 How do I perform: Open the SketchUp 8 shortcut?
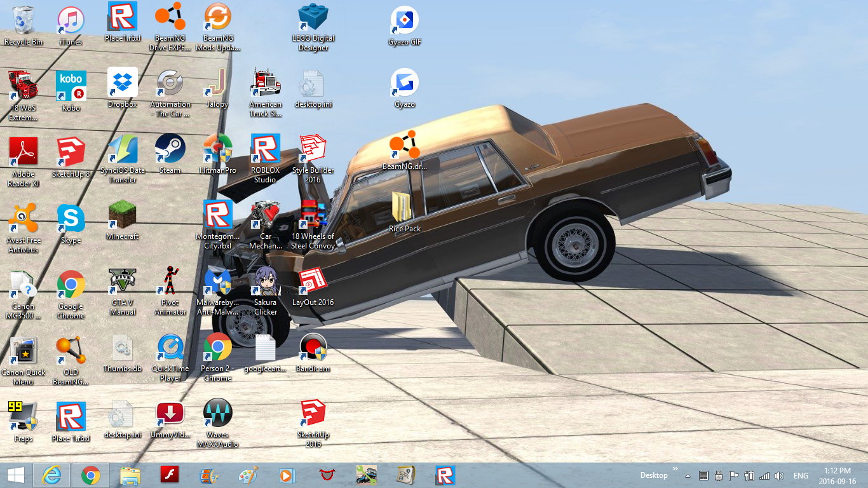[71, 158]
